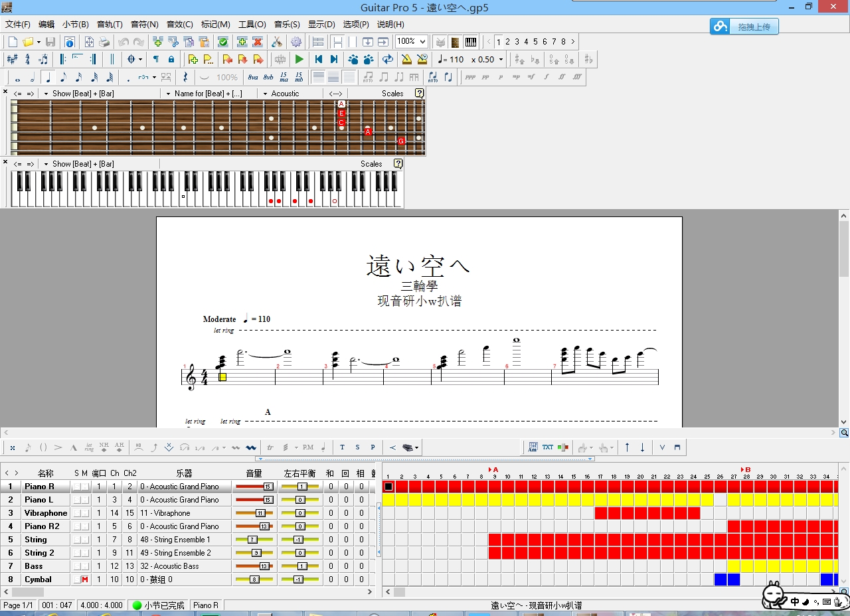Toggle Mute for the Vibraphone track
The image size is (850, 616).
[84, 513]
